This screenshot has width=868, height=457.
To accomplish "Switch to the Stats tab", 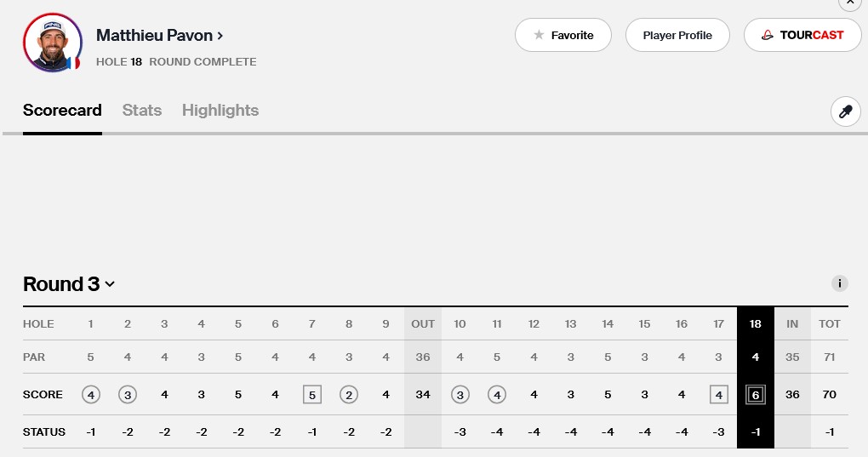I will pos(141,111).
